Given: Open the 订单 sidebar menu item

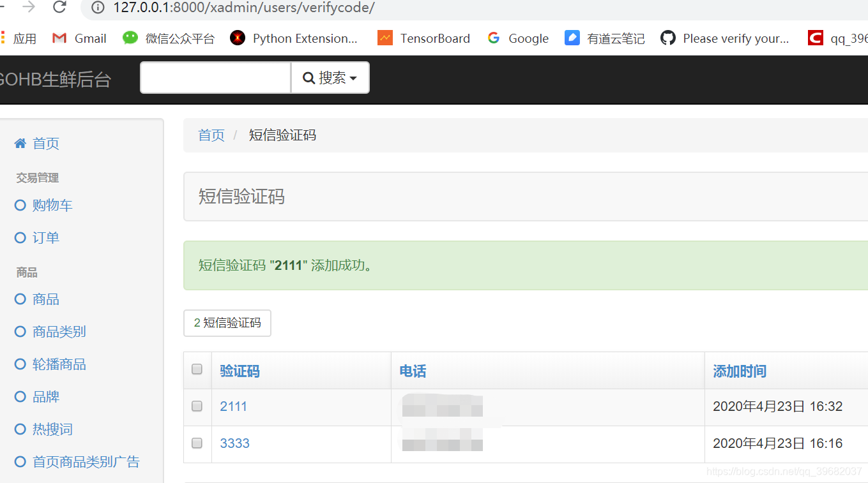Looking at the screenshot, I should (46, 237).
